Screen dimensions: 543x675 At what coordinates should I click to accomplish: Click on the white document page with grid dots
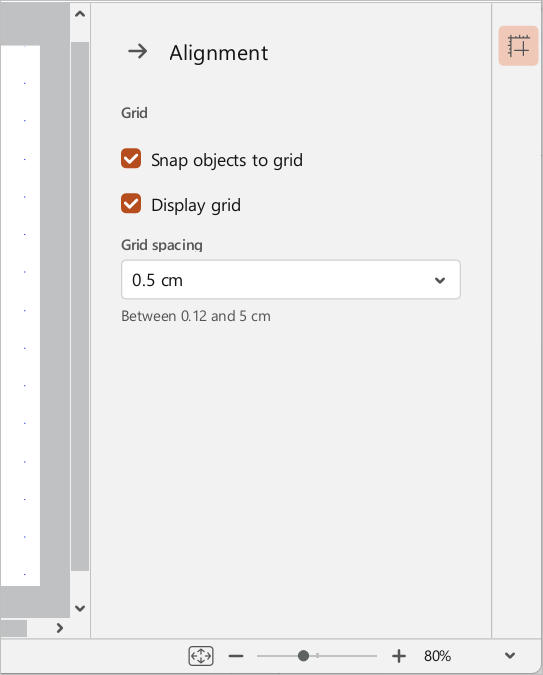[20, 315]
